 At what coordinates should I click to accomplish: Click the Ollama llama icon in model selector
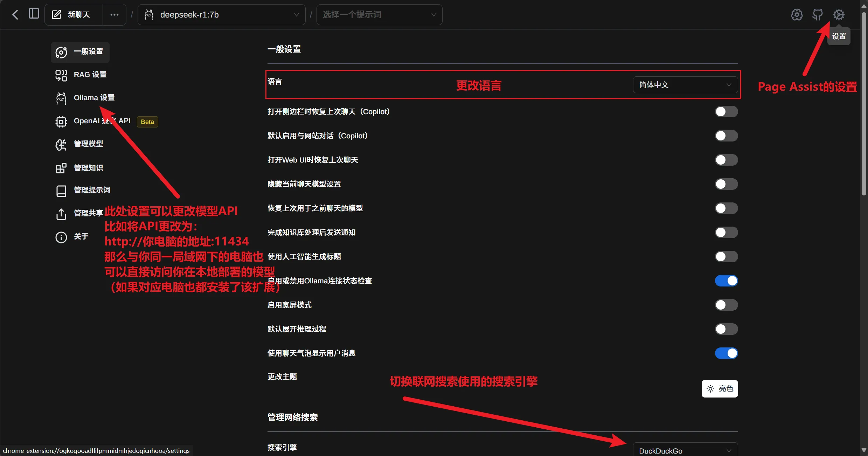coord(149,15)
